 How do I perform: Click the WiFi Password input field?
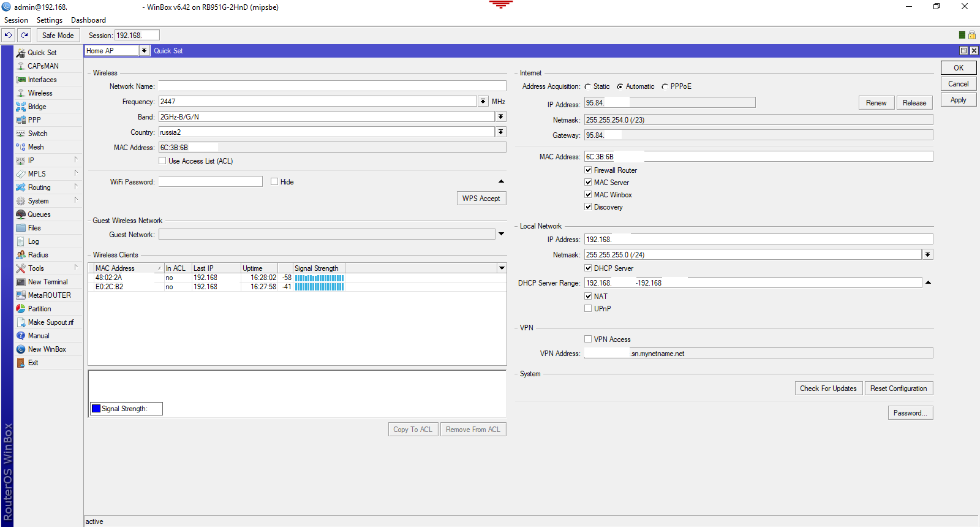pyautogui.click(x=210, y=181)
